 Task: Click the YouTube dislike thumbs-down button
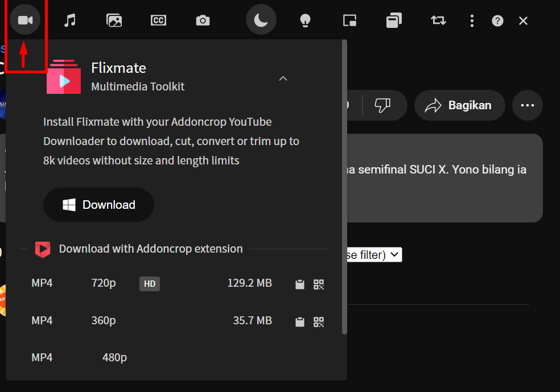coord(382,105)
